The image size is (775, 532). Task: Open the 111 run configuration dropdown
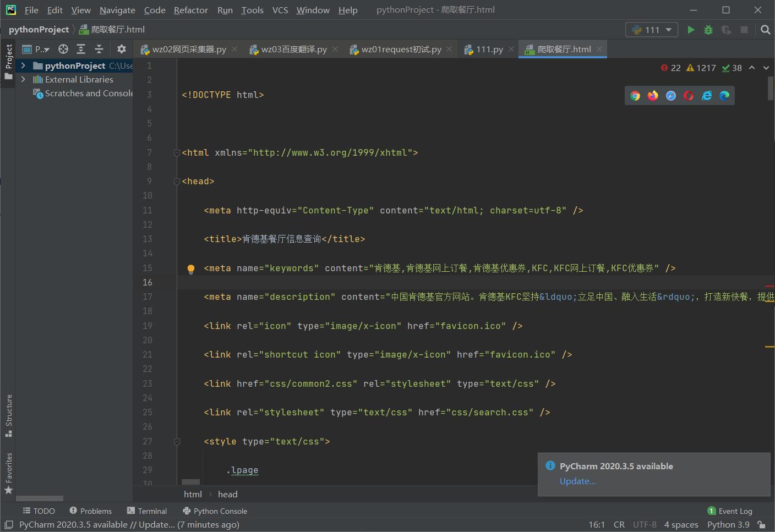[x=652, y=30]
